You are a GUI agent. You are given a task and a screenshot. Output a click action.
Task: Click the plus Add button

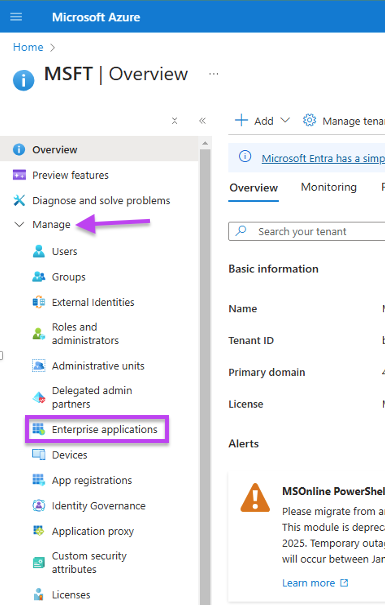tap(254, 121)
